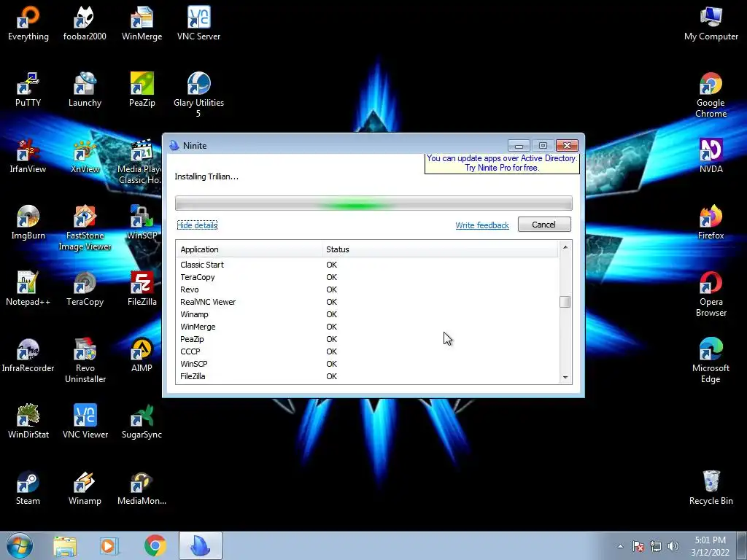
Task: Open the Windows Start menu orb
Action: 20,545
